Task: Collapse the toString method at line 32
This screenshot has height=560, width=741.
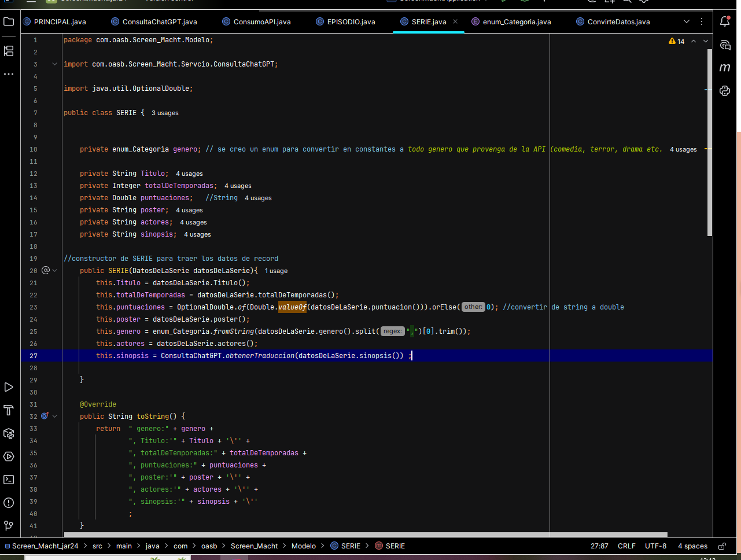Action: [55, 416]
